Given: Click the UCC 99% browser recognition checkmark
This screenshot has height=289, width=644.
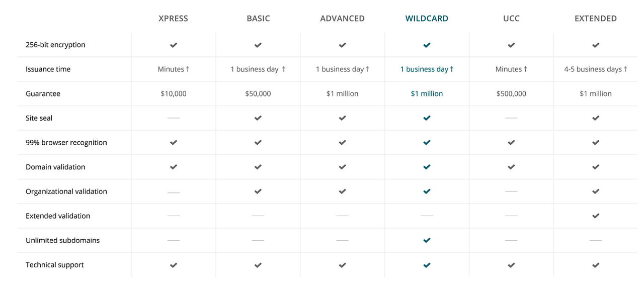Looking at the screenshot, I should (x=511, y=143).
